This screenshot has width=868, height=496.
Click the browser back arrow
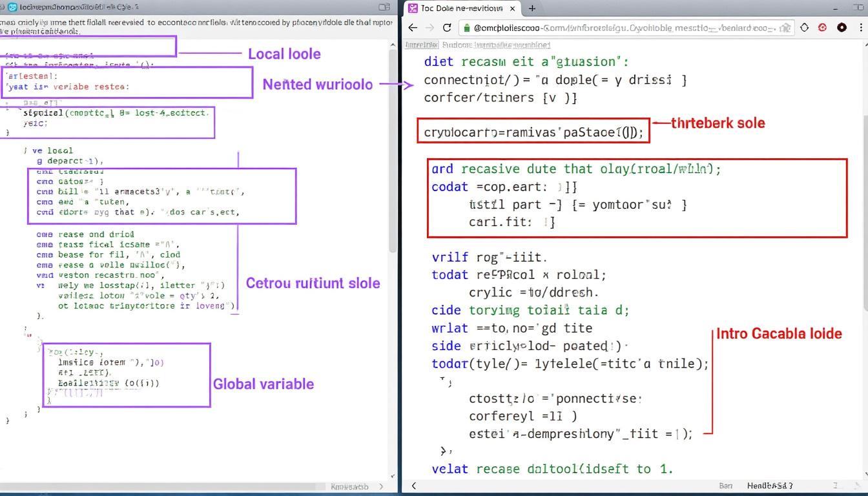point(413,27)
